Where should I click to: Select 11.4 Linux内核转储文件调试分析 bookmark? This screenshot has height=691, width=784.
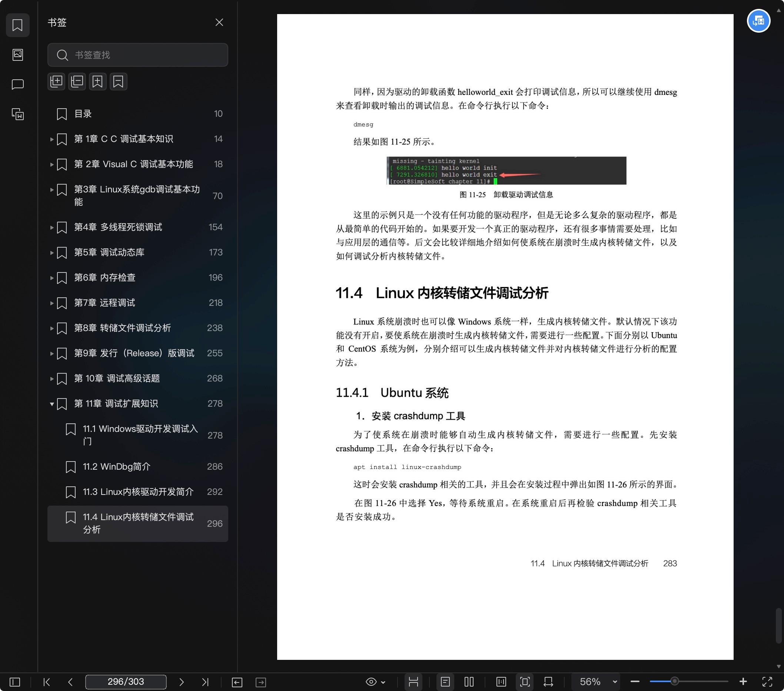pyautogui.click(x=138, y=523)
